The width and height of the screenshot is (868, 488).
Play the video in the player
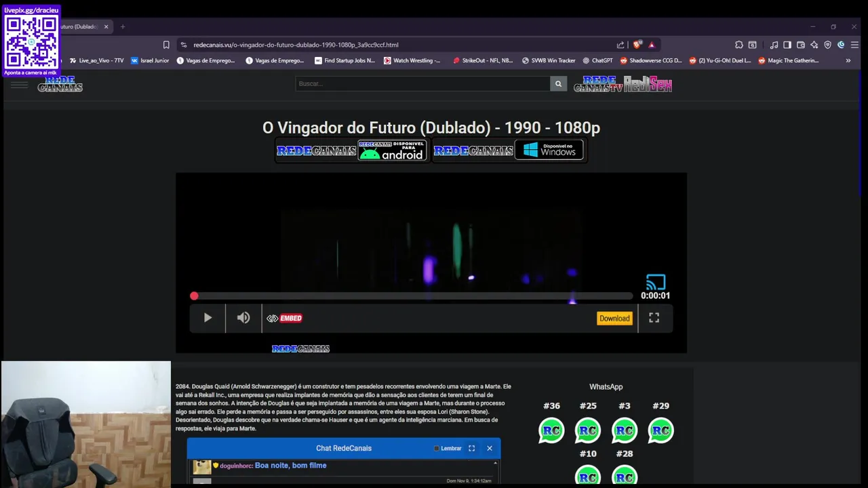point(208,318)
